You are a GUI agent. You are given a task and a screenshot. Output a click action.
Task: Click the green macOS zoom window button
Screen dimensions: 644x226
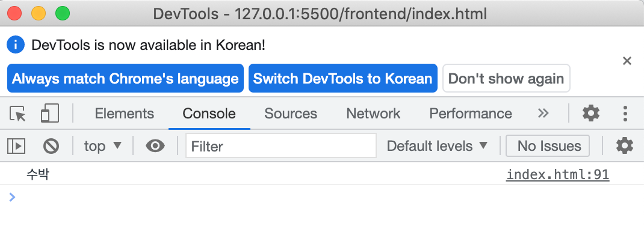pyautogui.click(x=63, y=14)
